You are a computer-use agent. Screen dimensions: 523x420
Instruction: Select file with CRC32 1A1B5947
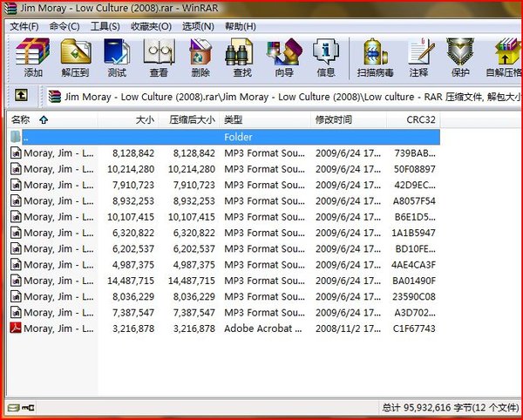pyautogui.click(x=223, y=233)
